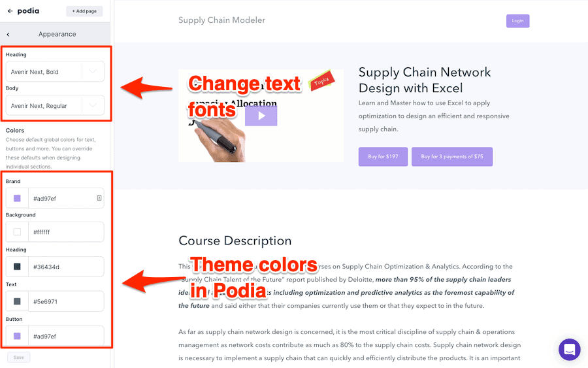Click the Save button
This screenshot has width=588, height=368.
coord(19,357)
